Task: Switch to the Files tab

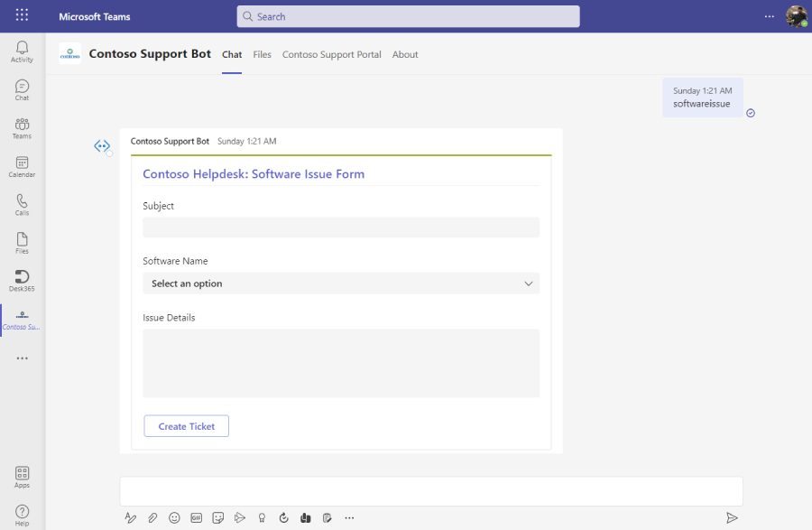Action: tap(262, 54)
